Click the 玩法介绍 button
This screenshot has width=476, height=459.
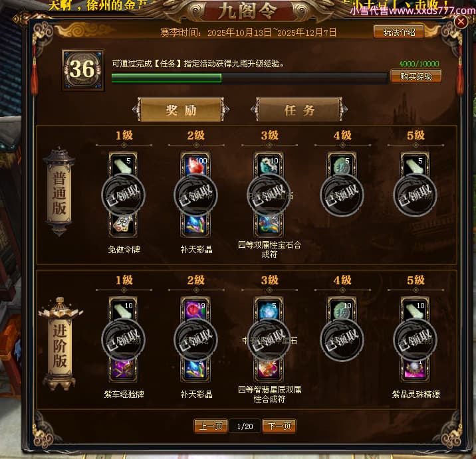tap(399, 32)
